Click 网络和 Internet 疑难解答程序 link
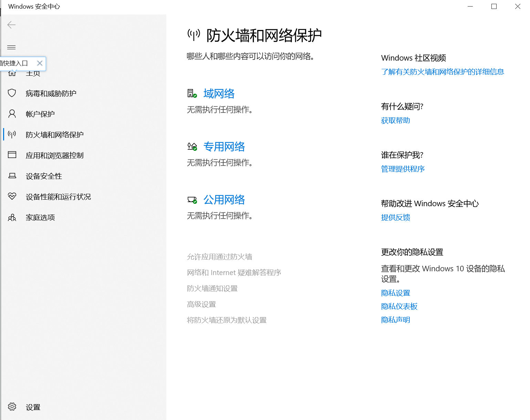This screenshot has height=420, width=530. 234,273
